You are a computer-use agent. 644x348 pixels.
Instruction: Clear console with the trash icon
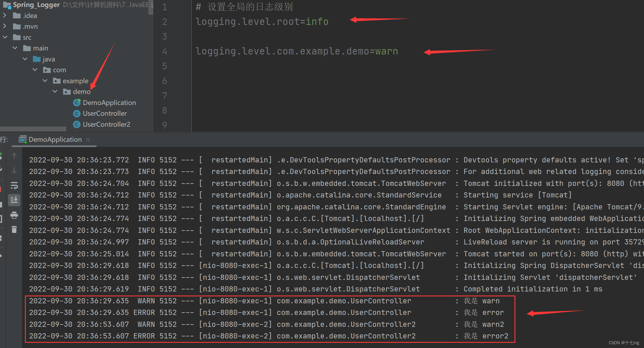pos(14,230)
